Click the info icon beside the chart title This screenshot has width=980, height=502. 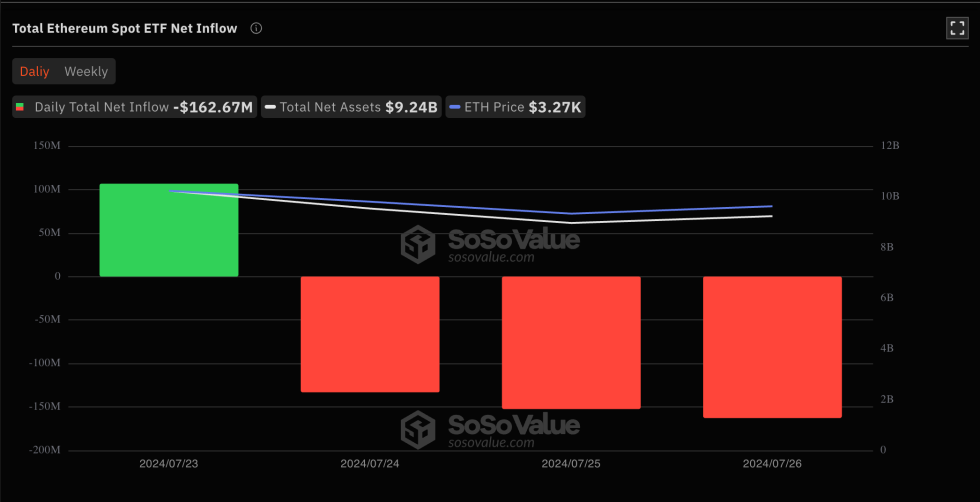point(256,28)
